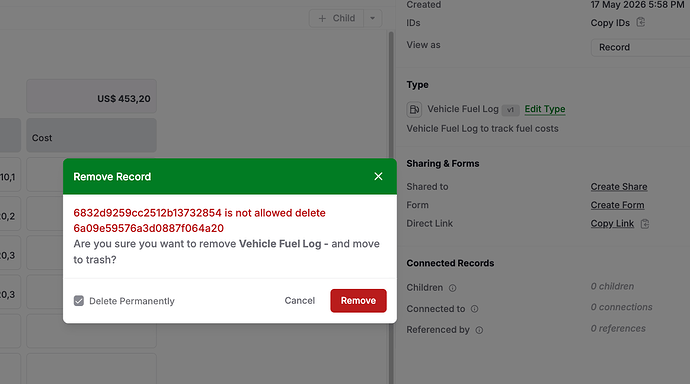Click the 0 connections value
The image size is (690, 384).
tap(621, 307)
